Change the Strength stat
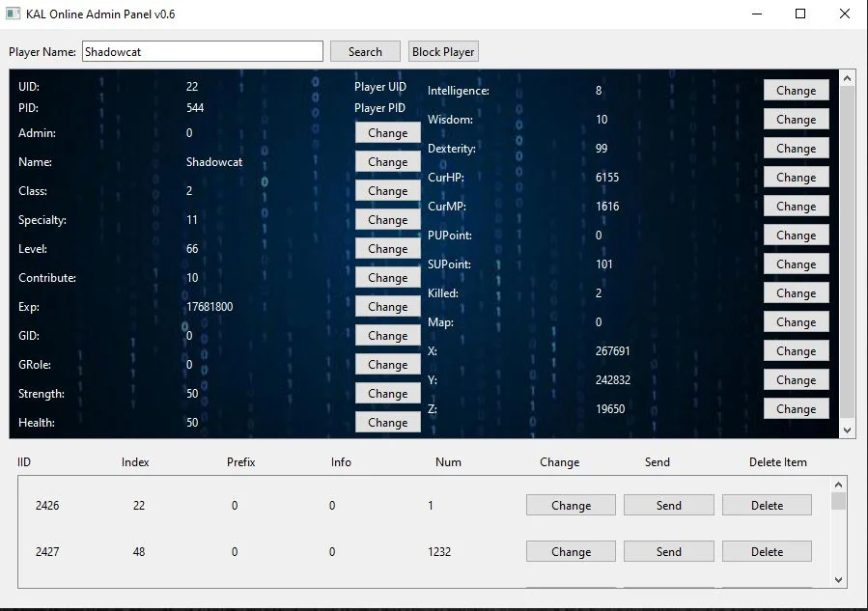This screenshot has height=611, width=868. pos(387,394)
